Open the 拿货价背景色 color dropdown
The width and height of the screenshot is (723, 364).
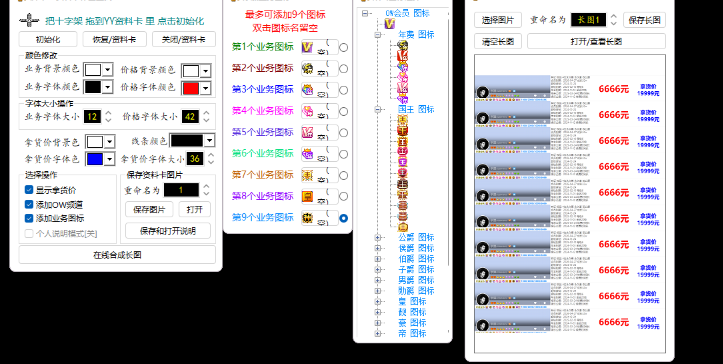click(110, 142)
